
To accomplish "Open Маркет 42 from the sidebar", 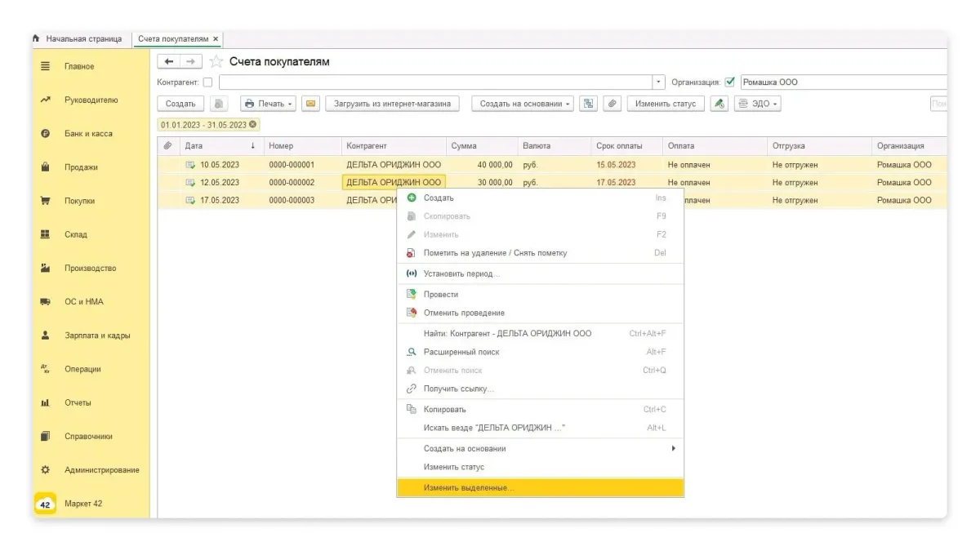I will 83,504.
